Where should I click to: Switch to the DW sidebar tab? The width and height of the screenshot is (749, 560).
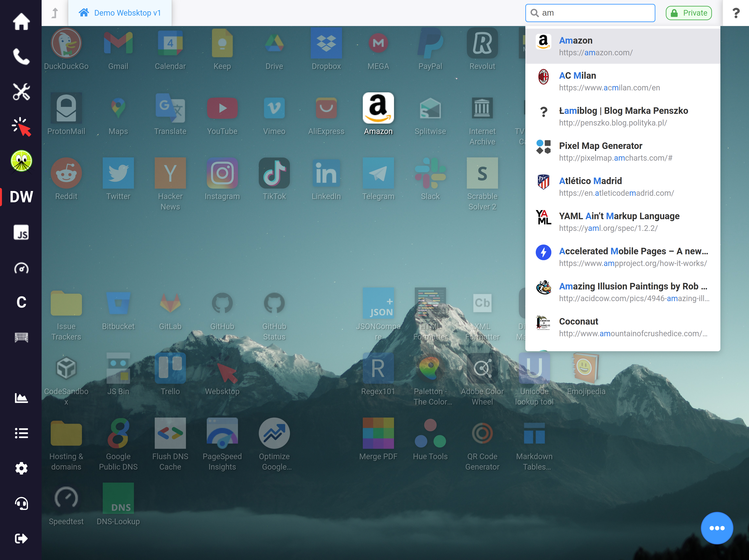[21, 196]
